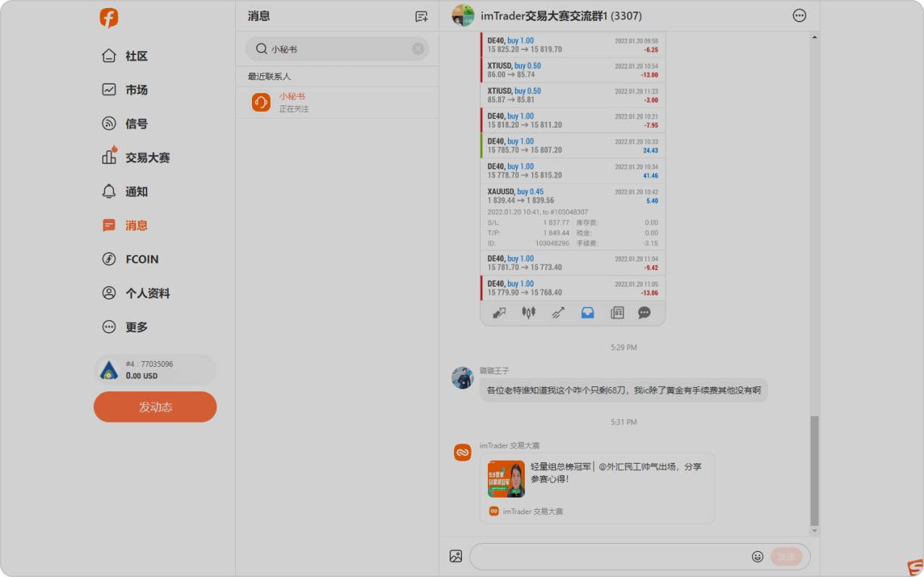Open the emoji picker
The image size is (924, 577).
pos(757,557)
